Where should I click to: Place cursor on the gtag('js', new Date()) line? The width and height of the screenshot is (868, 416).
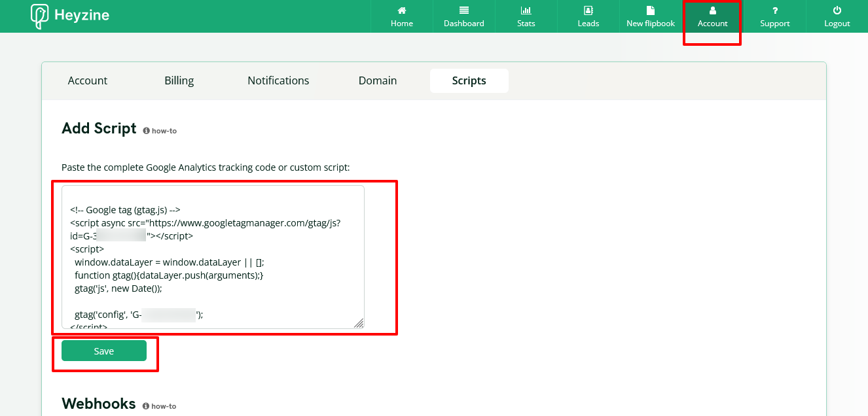[118, 288]
